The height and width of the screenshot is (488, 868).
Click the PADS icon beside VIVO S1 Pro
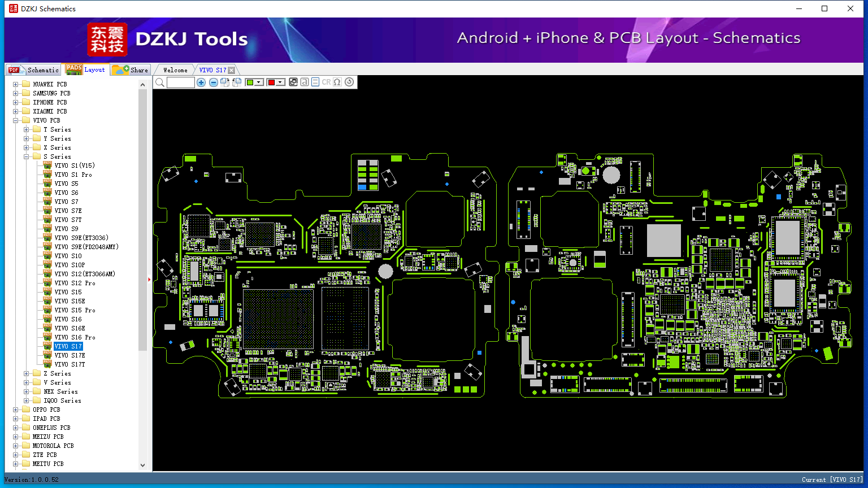tap(48, 175)
